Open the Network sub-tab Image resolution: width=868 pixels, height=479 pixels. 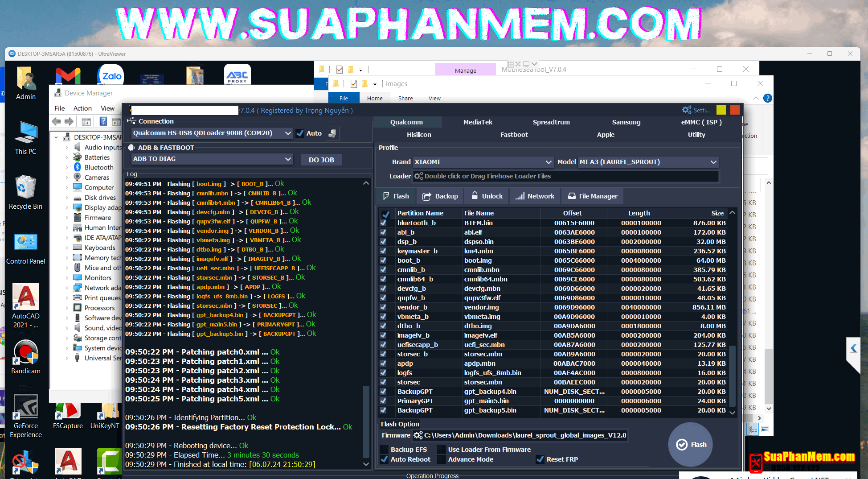[535, 196]
